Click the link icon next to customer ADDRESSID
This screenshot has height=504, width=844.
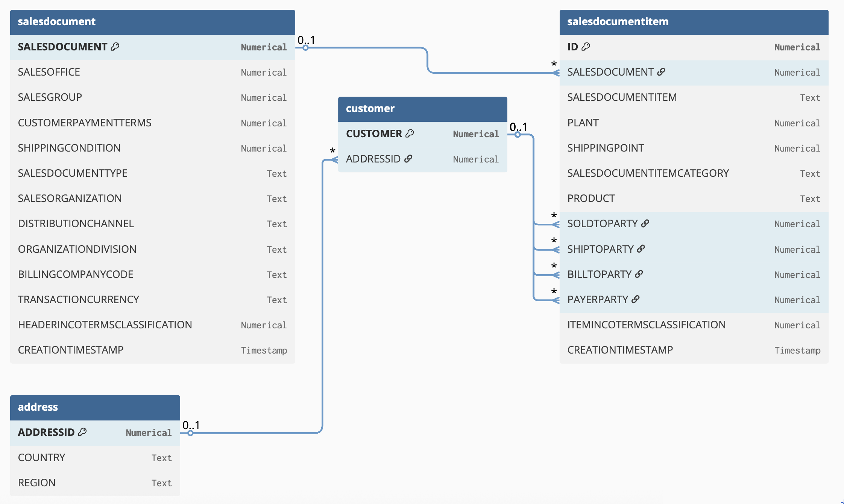point(408,159)
